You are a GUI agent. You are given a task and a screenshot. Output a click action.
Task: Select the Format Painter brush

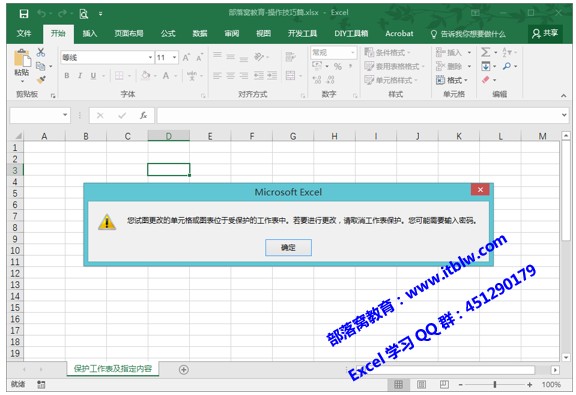41,79
